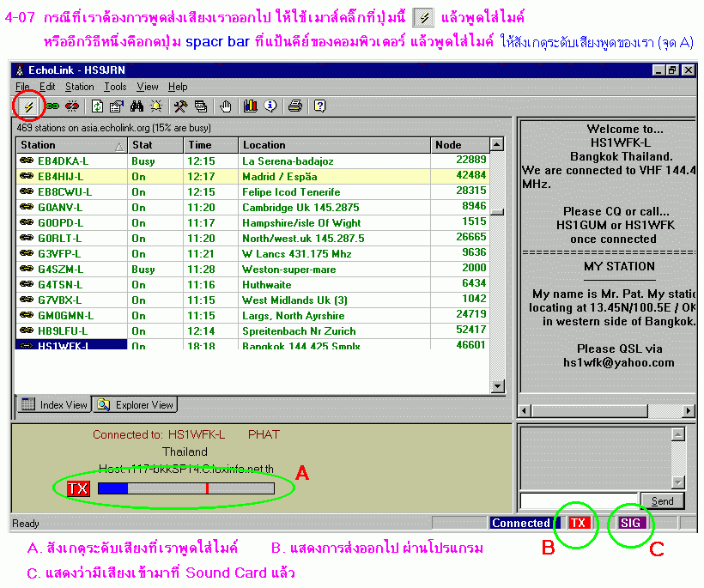Open the Station menu
This screenshot has height=588, width=704.
tap(80, 87)
